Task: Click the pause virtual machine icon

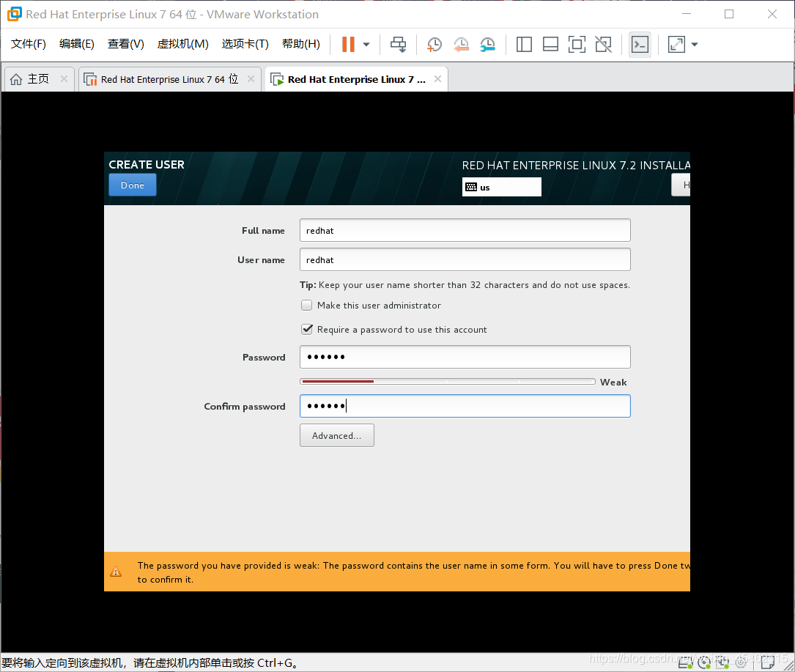Action: coord(348,44)
